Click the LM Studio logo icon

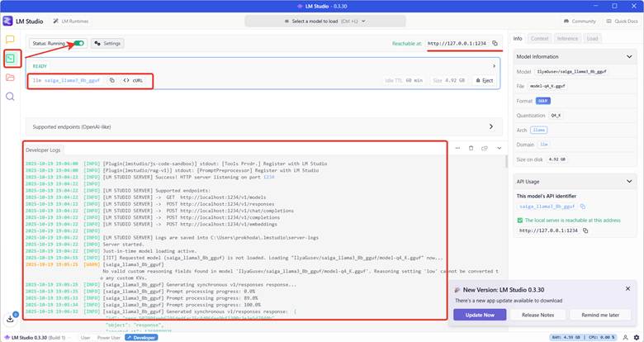click(x=7, y=21)
